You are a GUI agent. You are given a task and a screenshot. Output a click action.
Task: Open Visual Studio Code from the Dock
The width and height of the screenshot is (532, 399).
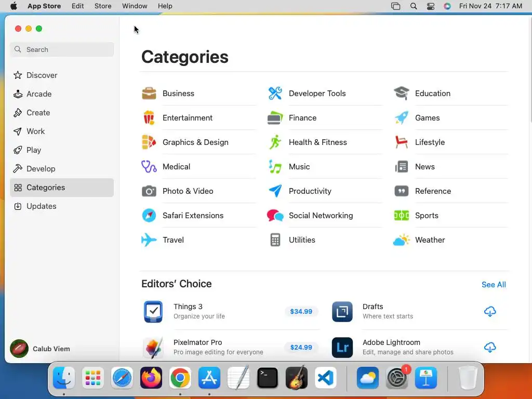click(x=326, y=378)
